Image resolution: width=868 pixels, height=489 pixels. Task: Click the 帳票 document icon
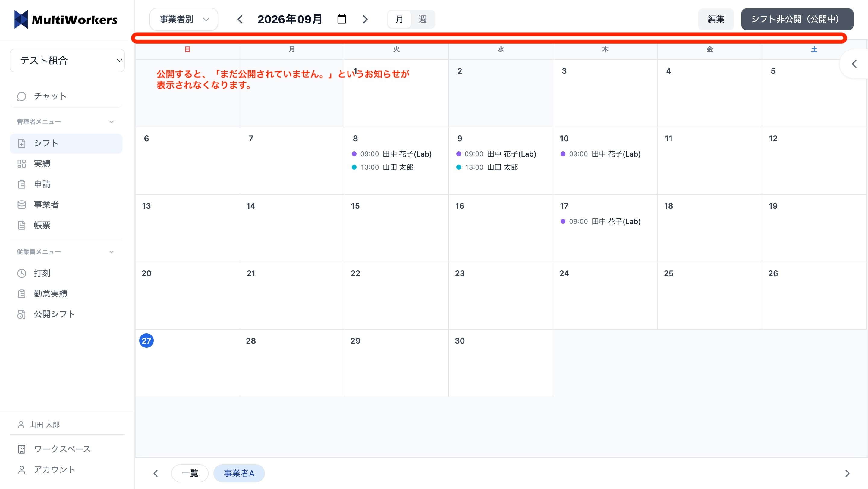[x=22, y=225]
